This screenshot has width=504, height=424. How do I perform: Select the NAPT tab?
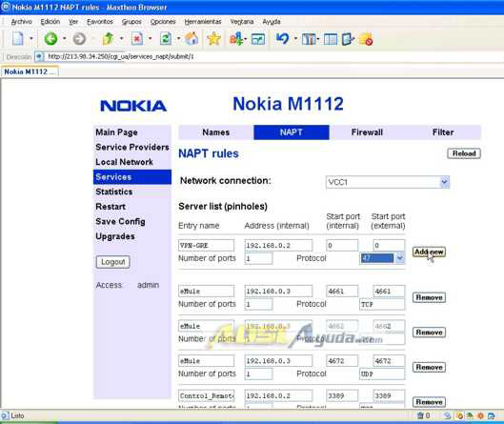point(292,132)
